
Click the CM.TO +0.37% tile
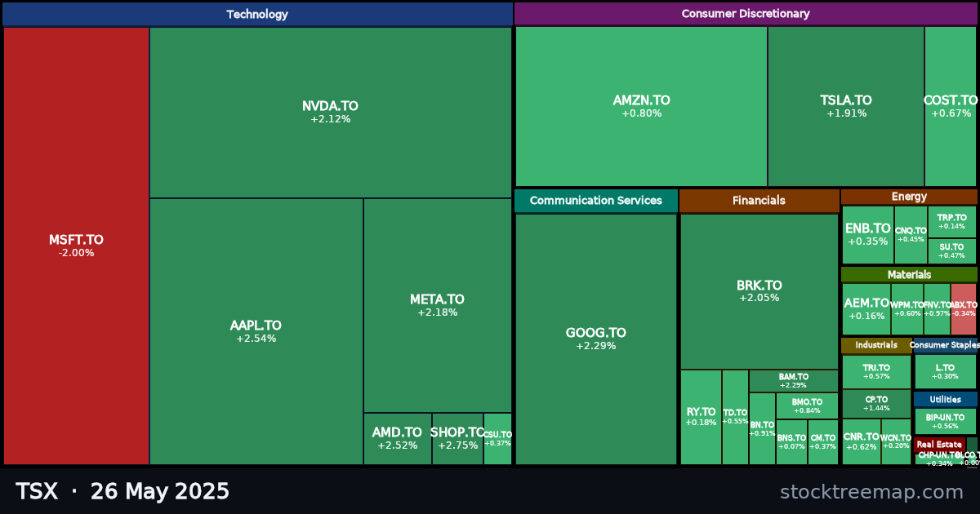pos(823,442)
